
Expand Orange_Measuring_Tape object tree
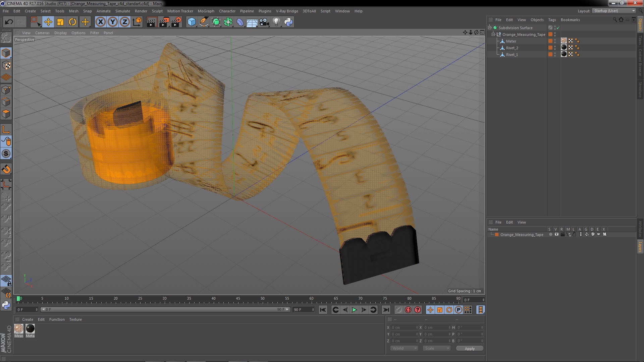[x=494, y=35]
